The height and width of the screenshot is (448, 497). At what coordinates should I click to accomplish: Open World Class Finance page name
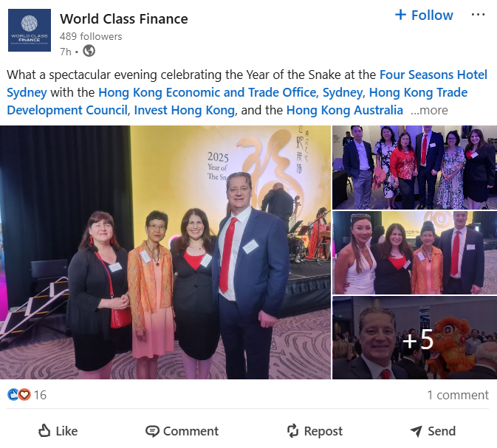pos(124,19)
